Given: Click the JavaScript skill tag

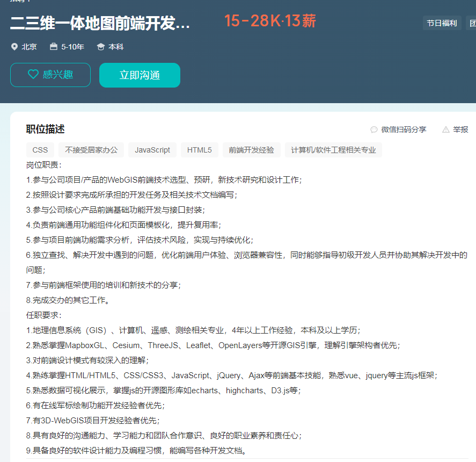Looking at the screenshot, I should 152,150.
